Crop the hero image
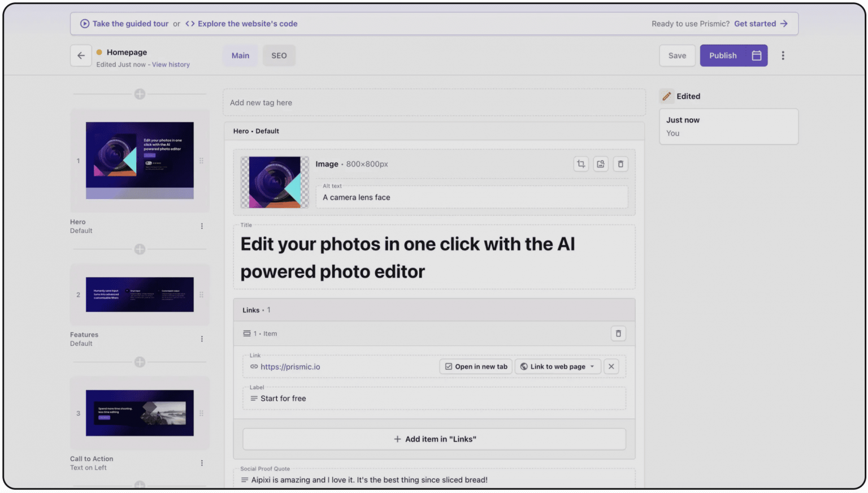 pos(581,164)
